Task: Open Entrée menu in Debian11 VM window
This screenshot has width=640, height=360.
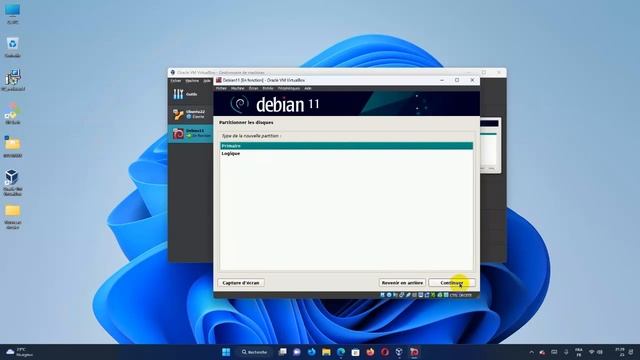Action: [268, 88]
